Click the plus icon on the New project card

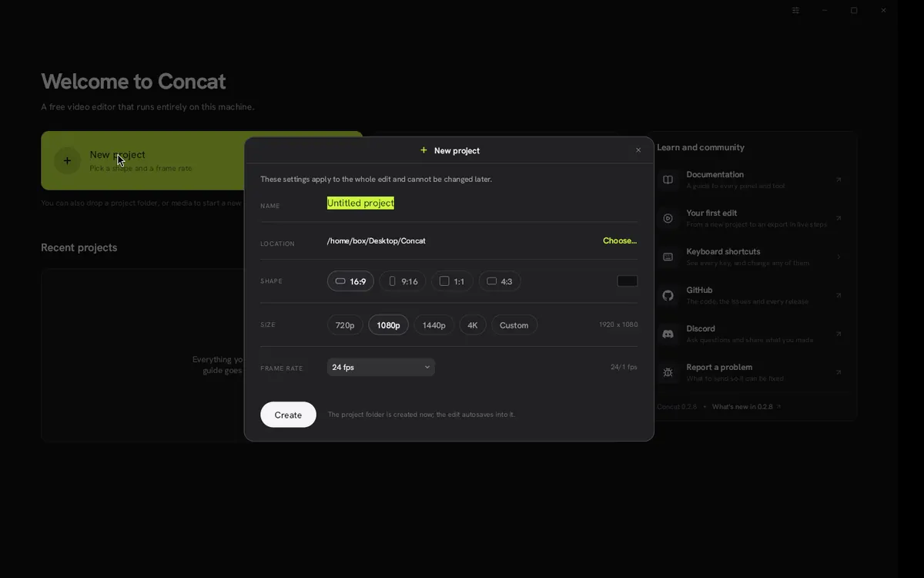(67, 160)
